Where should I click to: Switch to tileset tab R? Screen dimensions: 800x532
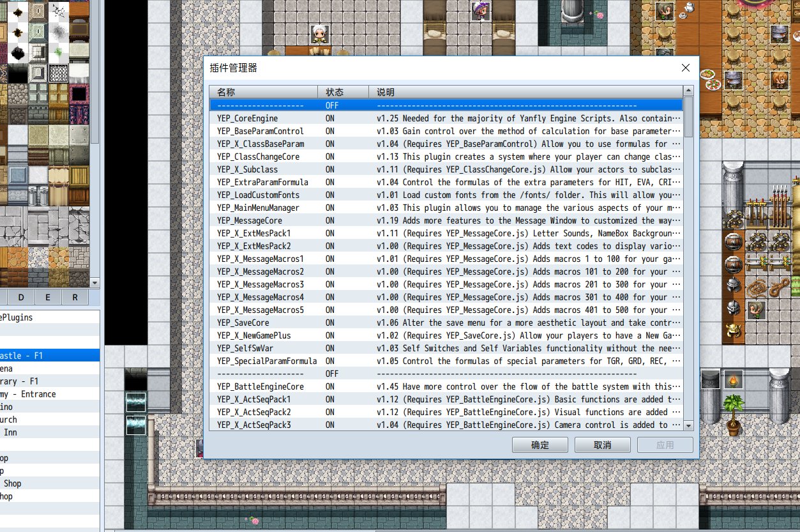pyautogui.click(x=75, y=298)
